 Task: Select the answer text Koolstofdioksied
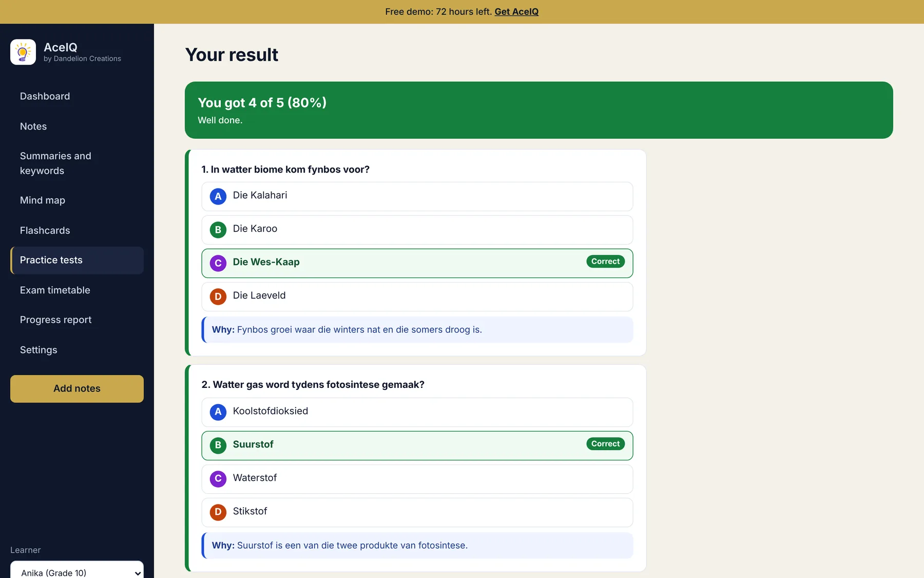(x=271, y=411)
